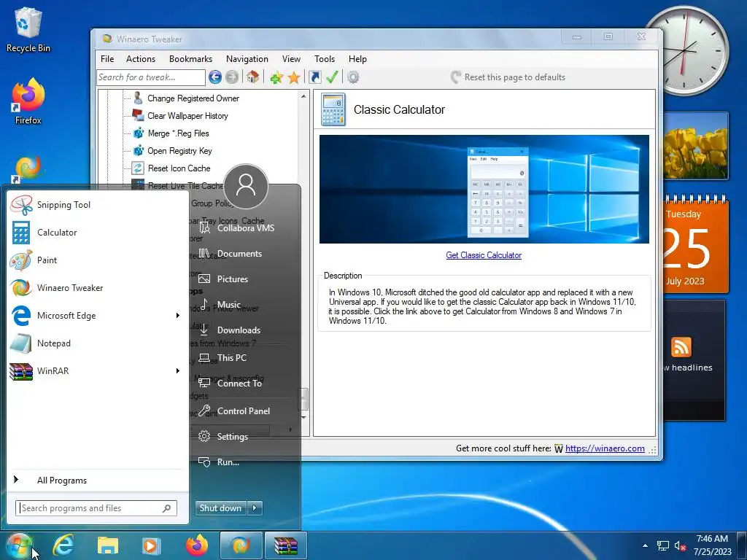Click scroll-up arrow of the tweak tree
Image resolution: width=747 pixels, height=560 pixels.
(303, 96)
